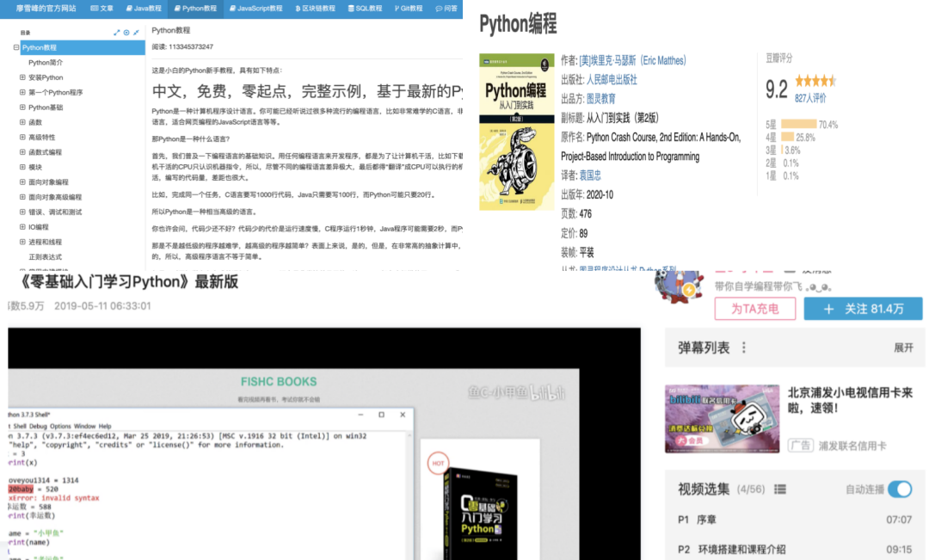The image size is (929, 560).
Task: Expand the 进程和线程 tree node
Action: pyautogui.click(x=22, y=242)
